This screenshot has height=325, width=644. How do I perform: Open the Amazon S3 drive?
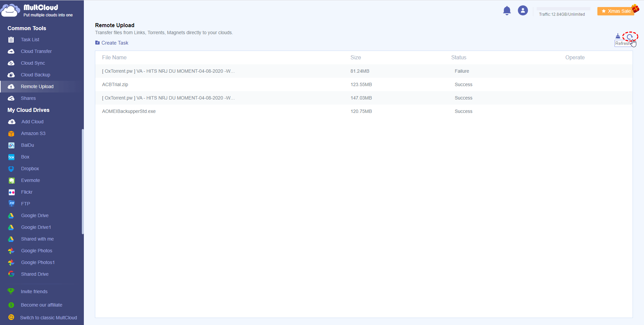pos(33,133)
